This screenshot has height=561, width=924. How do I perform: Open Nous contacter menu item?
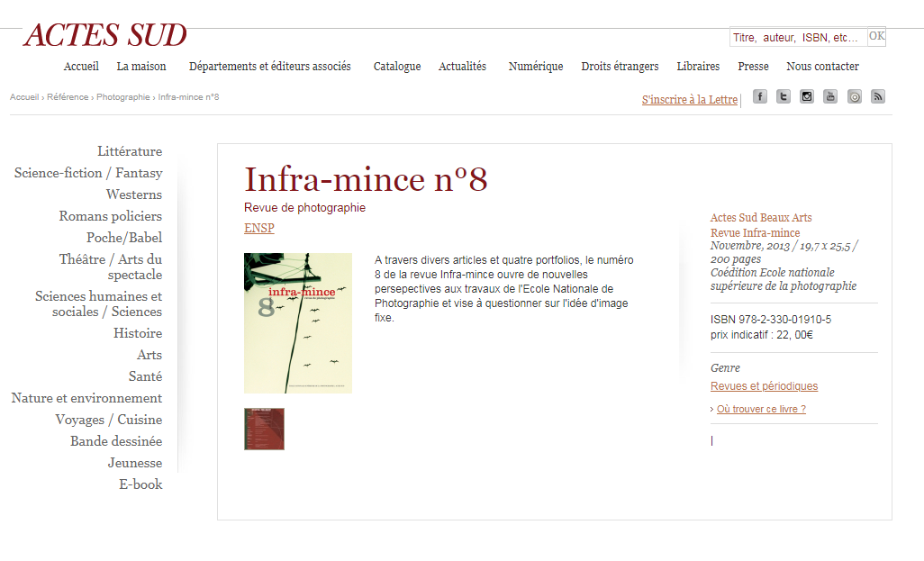(822, 67)
